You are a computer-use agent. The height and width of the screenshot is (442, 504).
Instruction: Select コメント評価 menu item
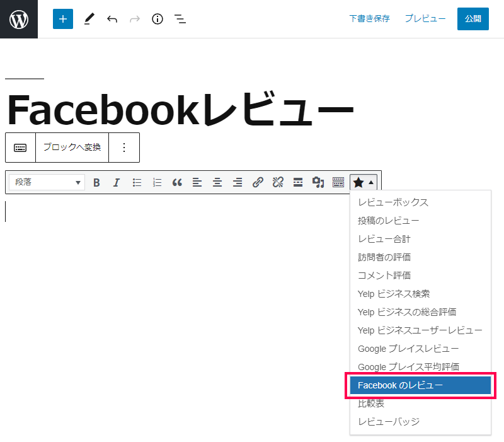(x=420, y=276)
